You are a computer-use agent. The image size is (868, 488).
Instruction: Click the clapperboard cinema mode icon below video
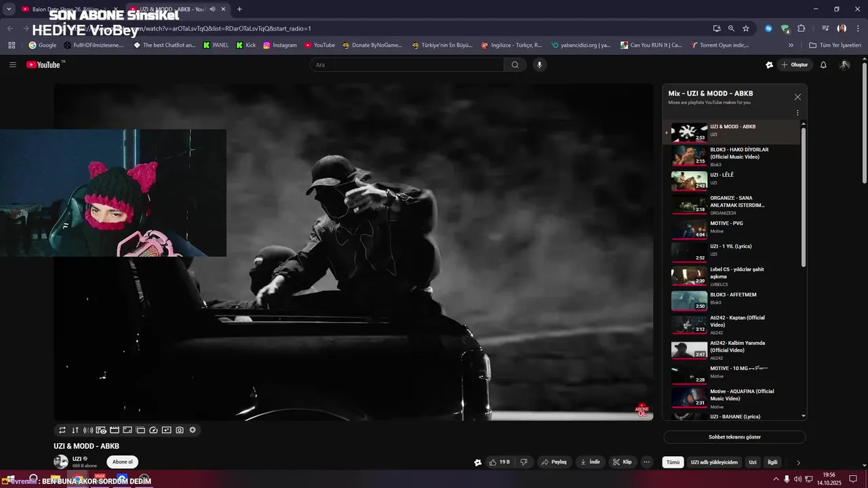[115, 430]
